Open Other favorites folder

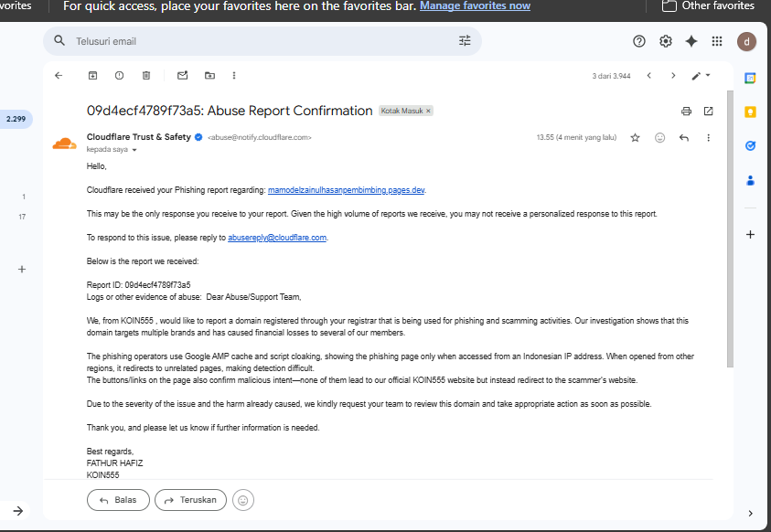click(x=708, y=5)
